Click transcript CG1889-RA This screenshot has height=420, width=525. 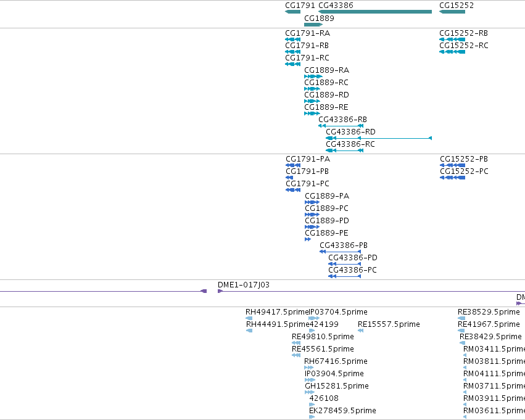point(326,70)
